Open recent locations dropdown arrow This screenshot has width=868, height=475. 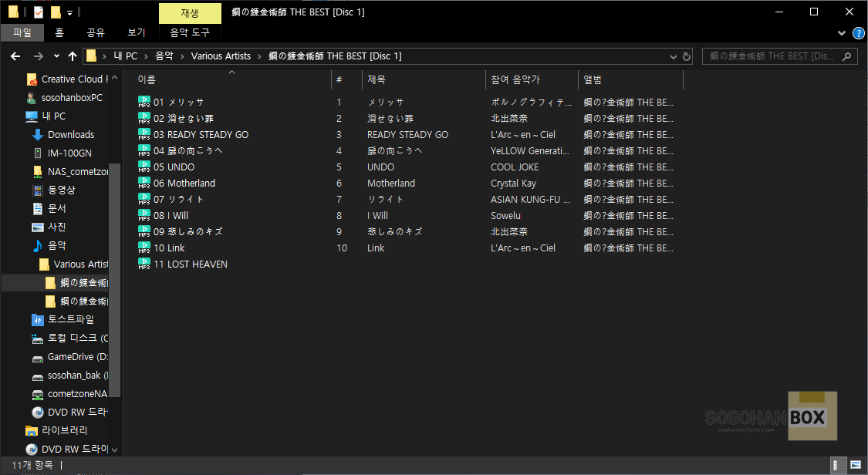point(56,56)
